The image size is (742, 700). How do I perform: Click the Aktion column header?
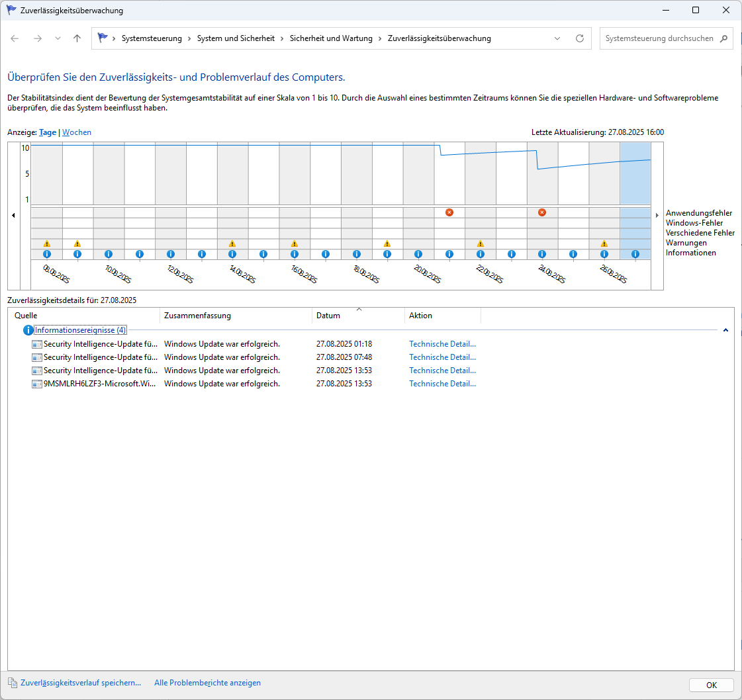443,316
